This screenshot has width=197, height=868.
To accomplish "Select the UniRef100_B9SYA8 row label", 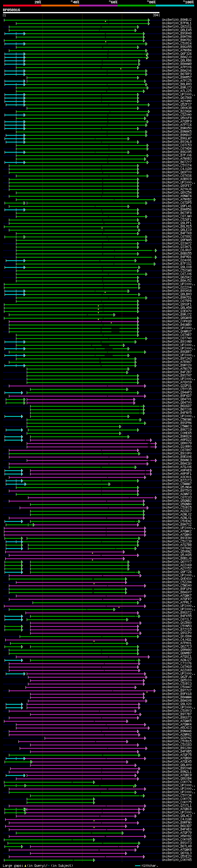I will [177, 769].
